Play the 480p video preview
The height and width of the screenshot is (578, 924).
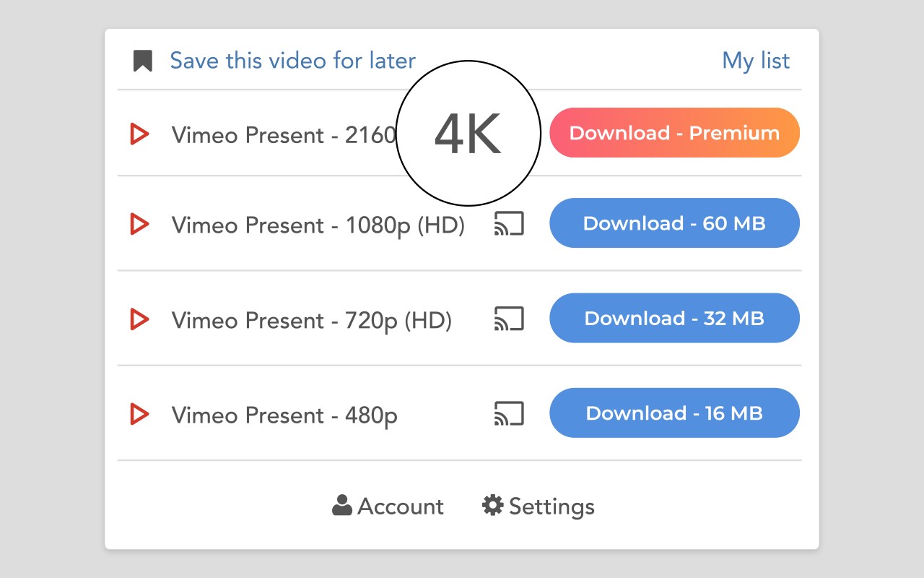coord(139,414)
